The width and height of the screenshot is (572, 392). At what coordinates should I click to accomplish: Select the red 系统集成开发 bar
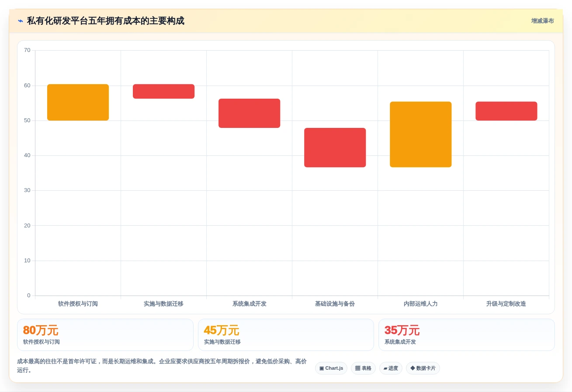coord(249,113)
